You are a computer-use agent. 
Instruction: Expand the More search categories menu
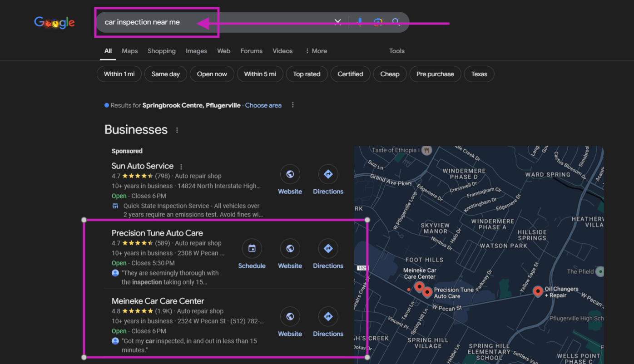316,51
